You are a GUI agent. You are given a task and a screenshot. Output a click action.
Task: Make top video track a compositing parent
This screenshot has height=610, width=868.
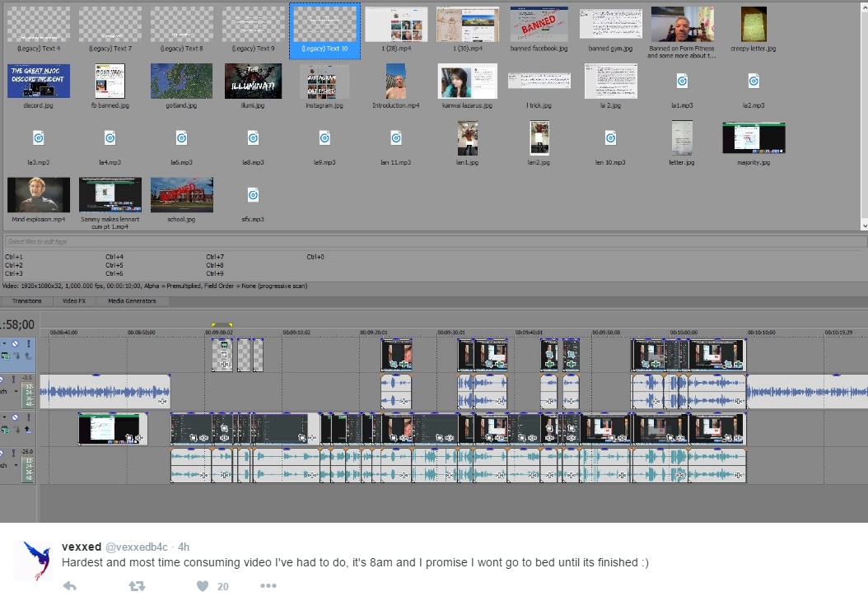pyautogui.click(x=28, y=356)
